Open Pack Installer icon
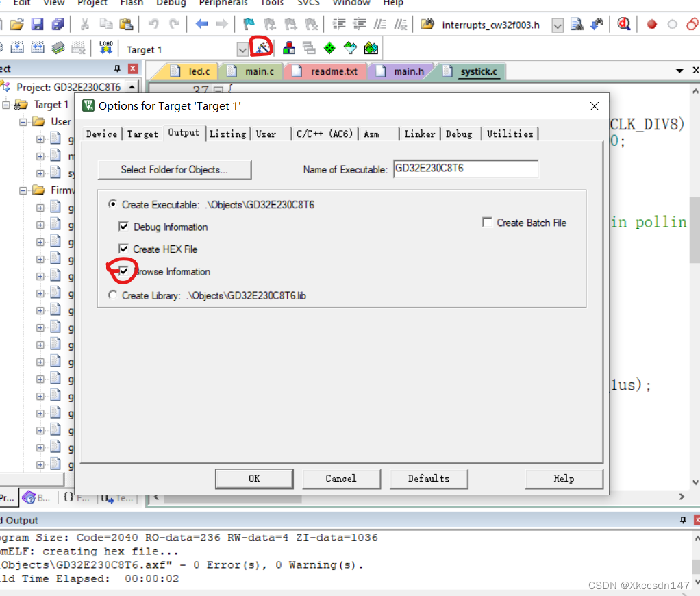700x596 pixels. 371,48
